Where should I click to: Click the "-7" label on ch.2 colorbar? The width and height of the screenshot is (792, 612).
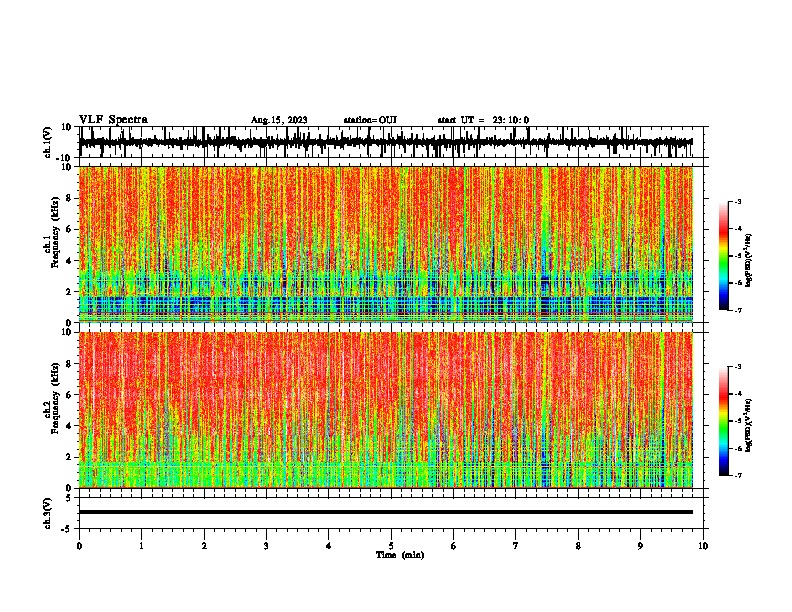[x=738, y=475]
